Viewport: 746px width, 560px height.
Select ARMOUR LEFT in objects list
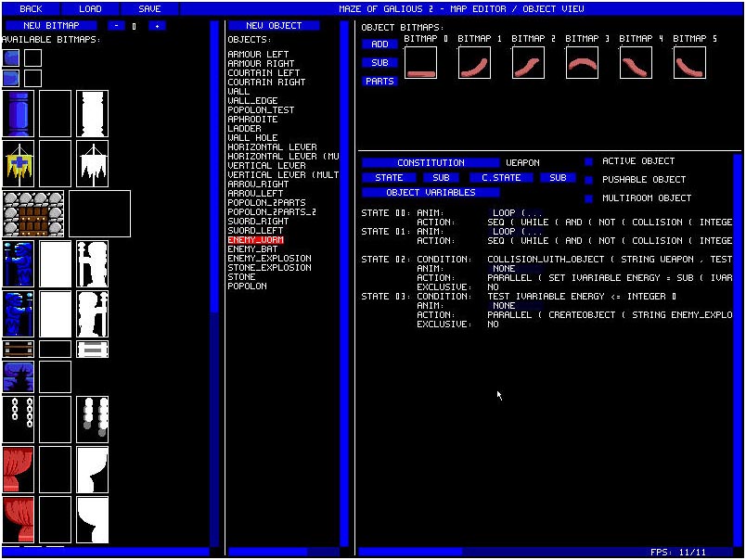tap(258, 54)
